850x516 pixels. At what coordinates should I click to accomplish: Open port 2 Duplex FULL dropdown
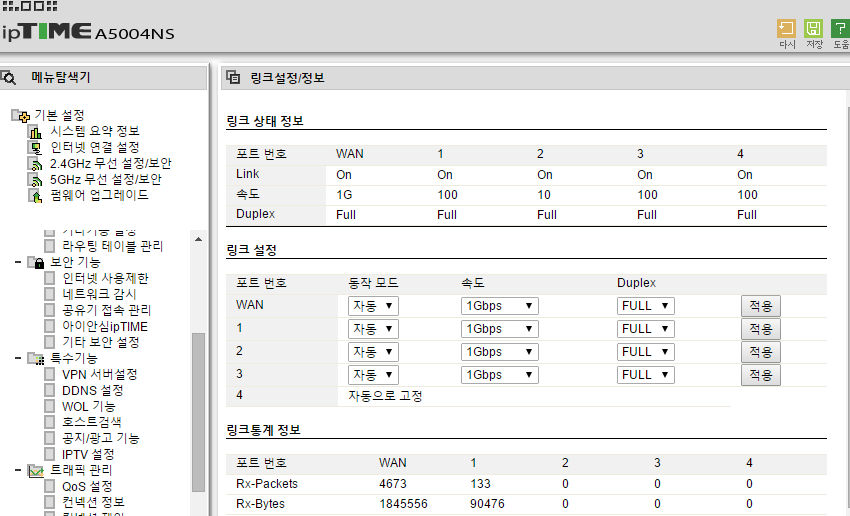click(x=645, y=352)
